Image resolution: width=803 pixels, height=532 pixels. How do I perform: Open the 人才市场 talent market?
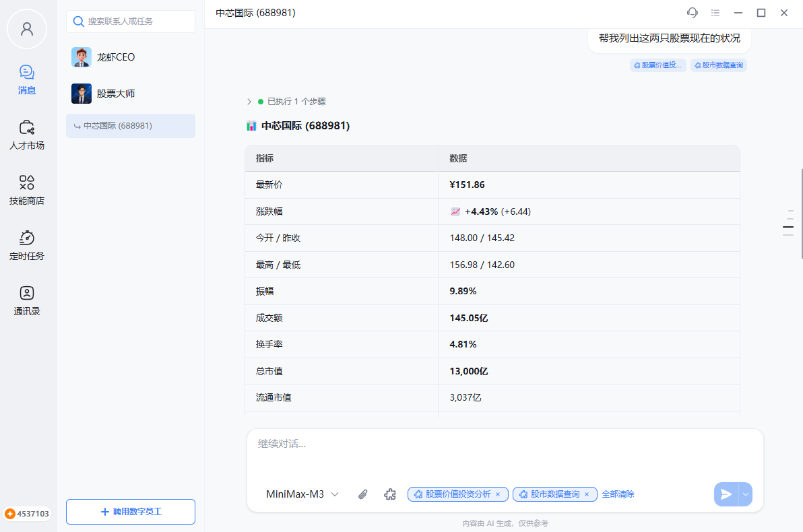pyautogui.click(x=27, y=135)
